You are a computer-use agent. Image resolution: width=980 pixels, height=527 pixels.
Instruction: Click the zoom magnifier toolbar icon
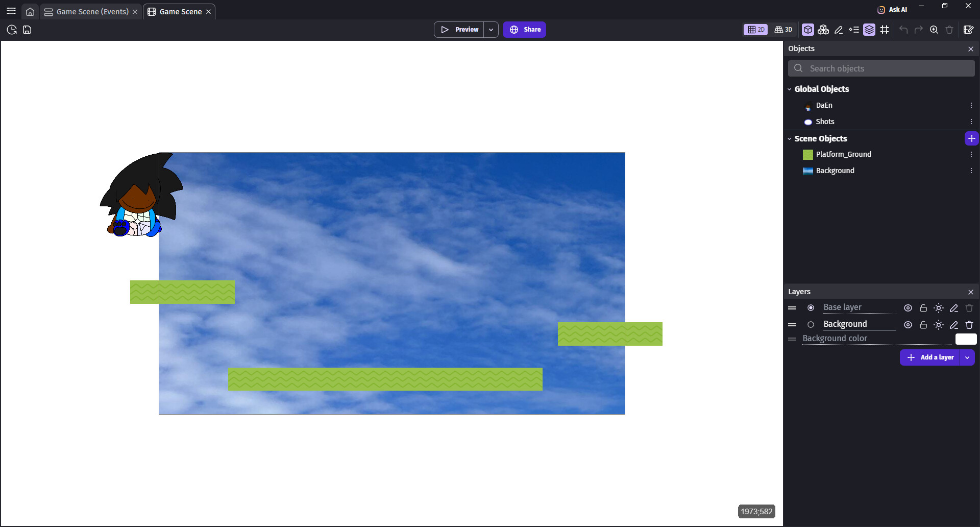(934, 30)
